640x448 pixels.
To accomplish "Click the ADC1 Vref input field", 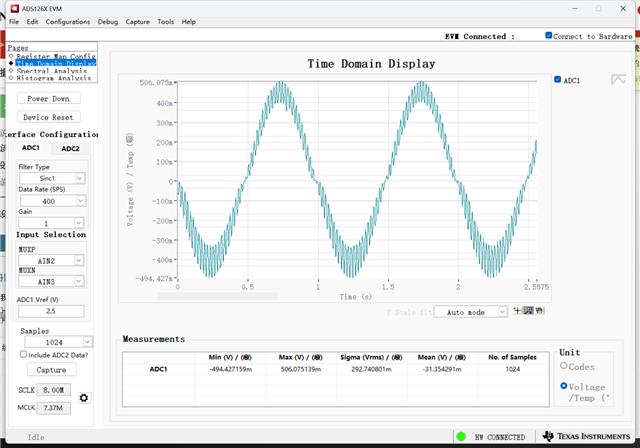I will (x=51, y=311).
